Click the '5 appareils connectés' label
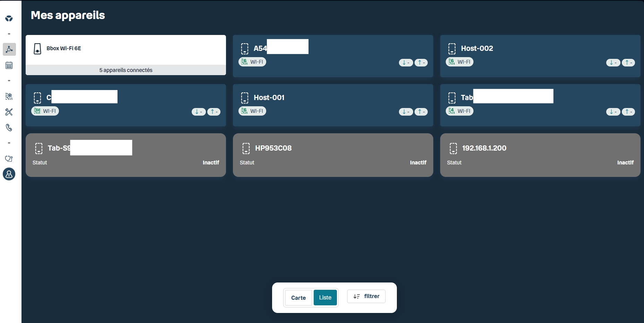Screen dimensions: 644x323 pos(126,70)
